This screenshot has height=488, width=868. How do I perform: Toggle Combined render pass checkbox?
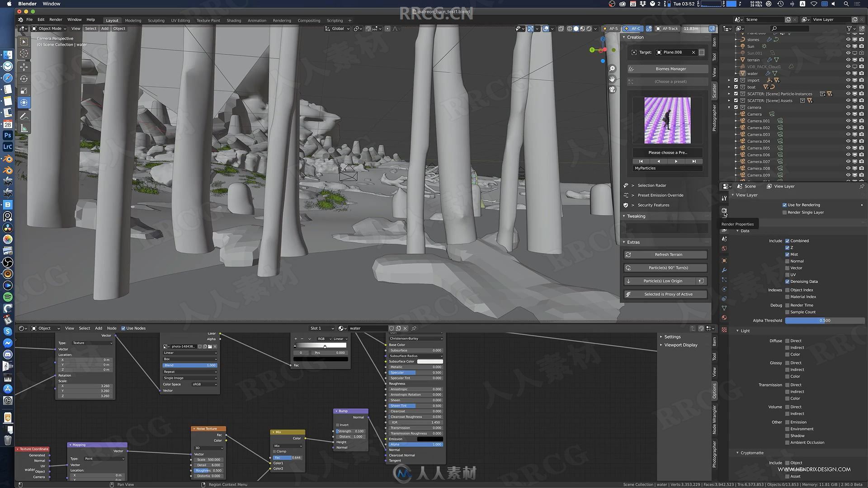tap(788, 240)
